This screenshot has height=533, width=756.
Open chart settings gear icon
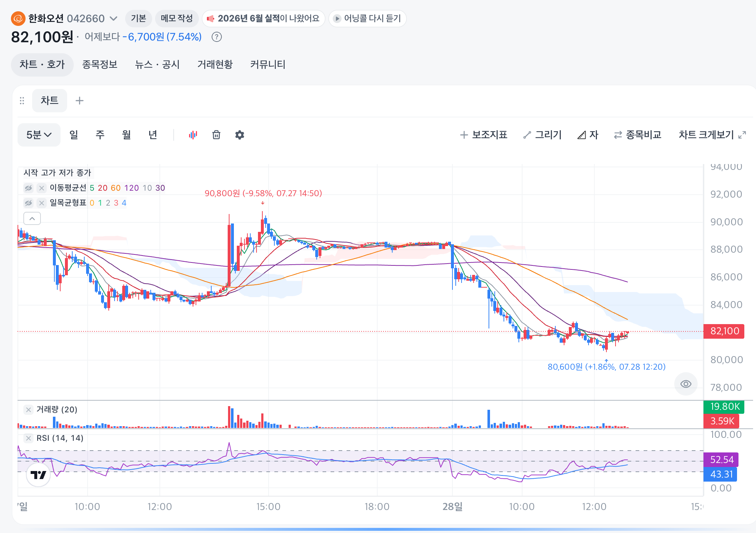(240, 135)
